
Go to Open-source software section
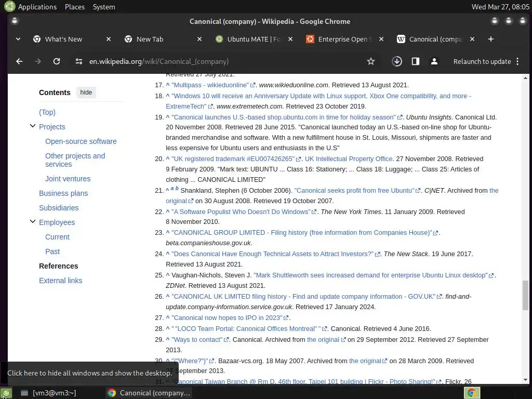click(x=81, y=141)
